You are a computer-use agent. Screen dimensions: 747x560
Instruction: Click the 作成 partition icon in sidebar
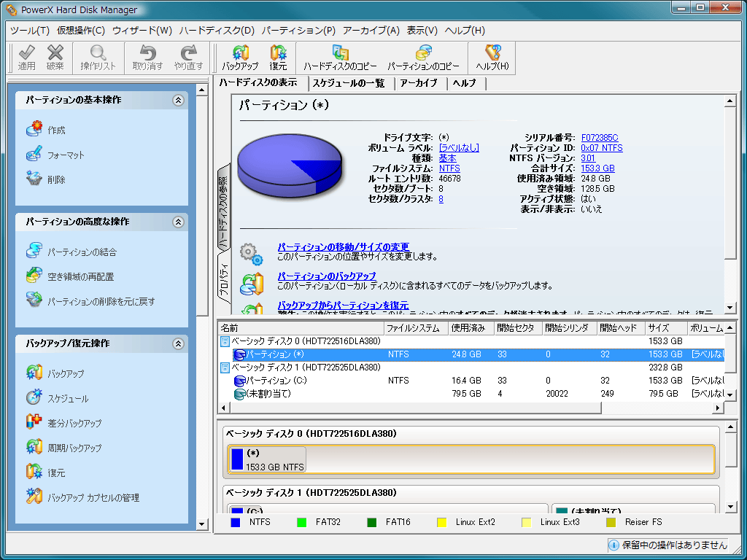point(34,130)
